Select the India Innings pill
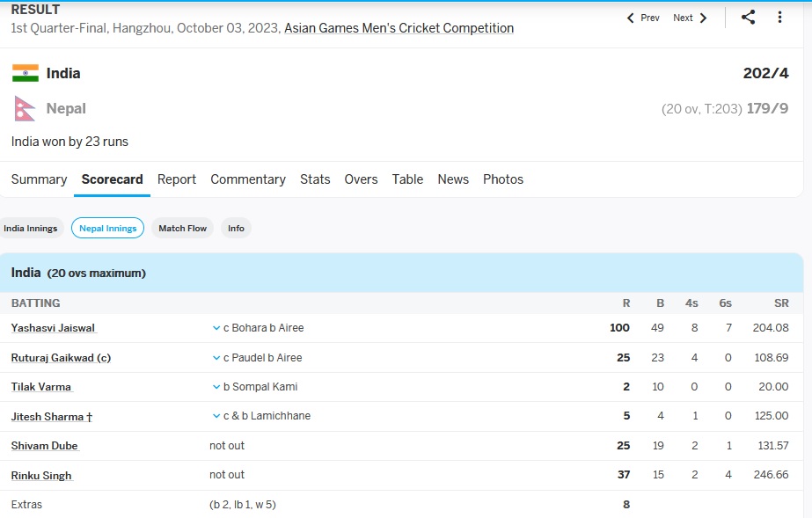Image resolution: width=812 pixels, height=518 pixels. click(x=31, y=228)
